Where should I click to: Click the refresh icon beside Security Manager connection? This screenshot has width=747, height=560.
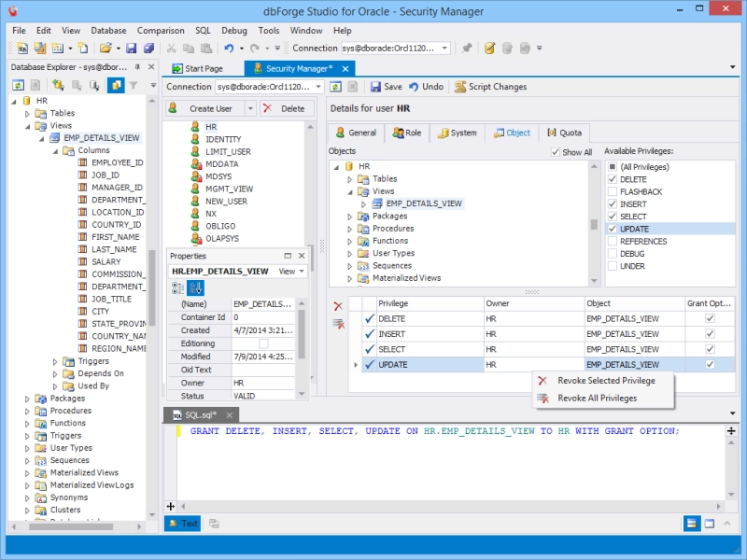click(335, 87)
